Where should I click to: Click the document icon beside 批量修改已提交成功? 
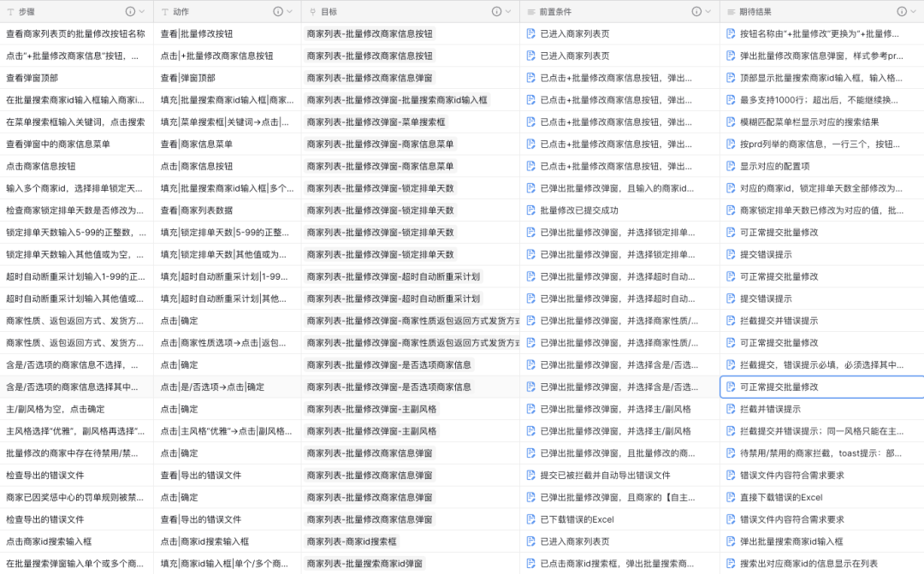click(x=531, y=210)
